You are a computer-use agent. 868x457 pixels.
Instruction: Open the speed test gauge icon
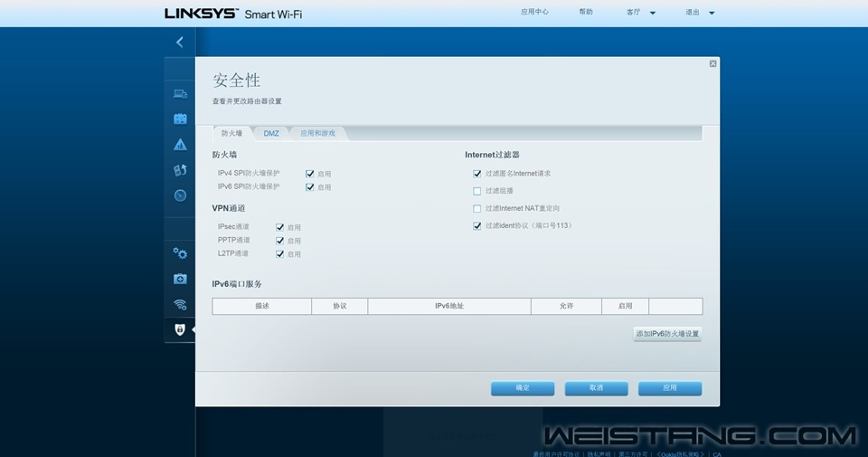click(180, 195)
